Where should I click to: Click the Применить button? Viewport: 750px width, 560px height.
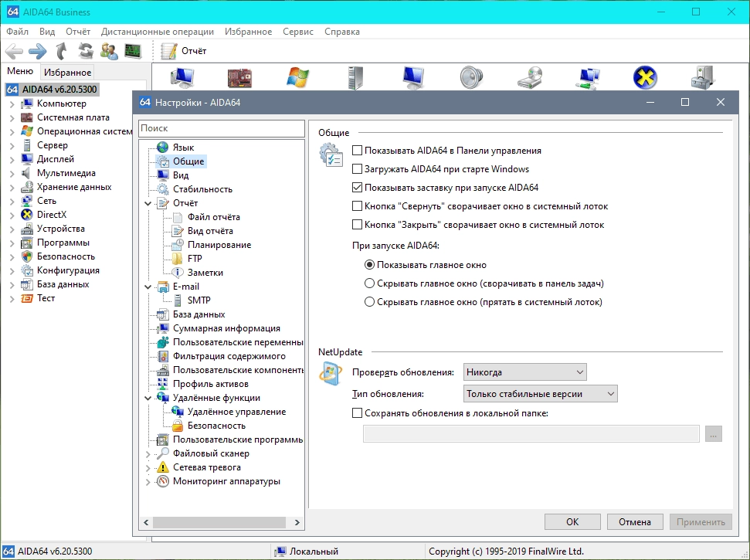tap(701, 521)
